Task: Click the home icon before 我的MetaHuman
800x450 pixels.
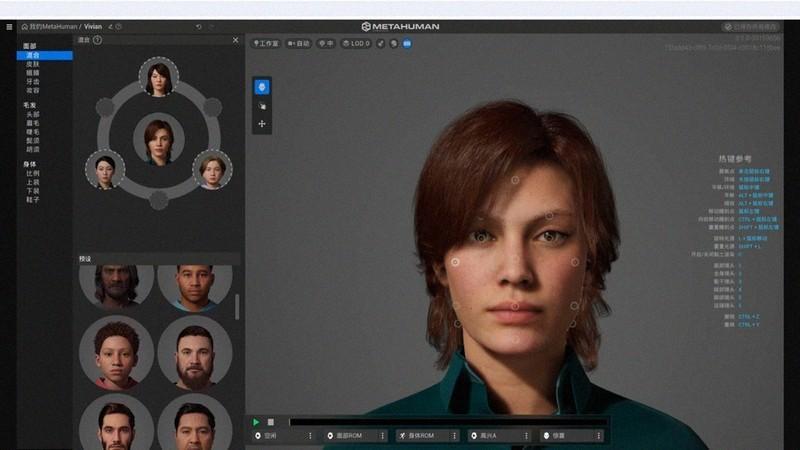Action: [x=24, y=27]
